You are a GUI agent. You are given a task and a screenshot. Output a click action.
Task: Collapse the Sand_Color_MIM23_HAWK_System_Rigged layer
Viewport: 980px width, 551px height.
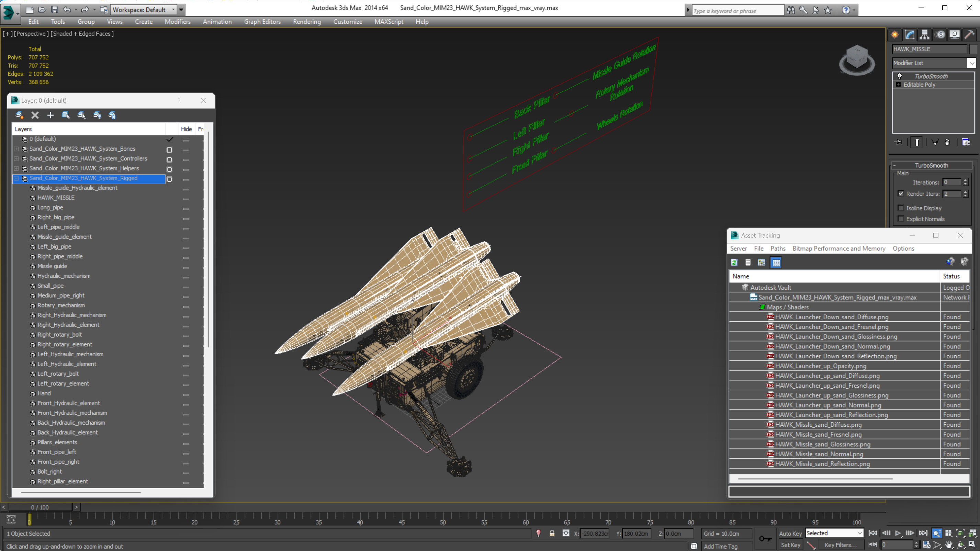tap(16, 178)
